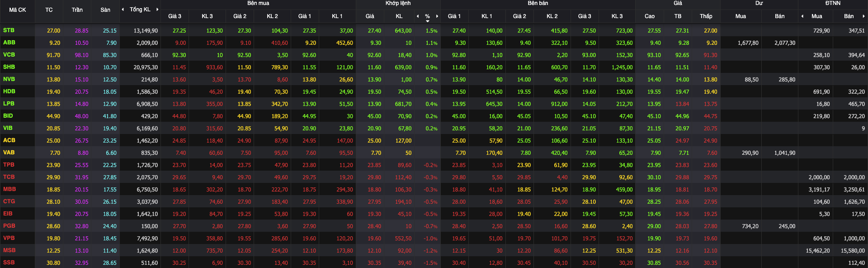Click HDB low price 19.40
The image size is (868, 268).
[710, 92]
